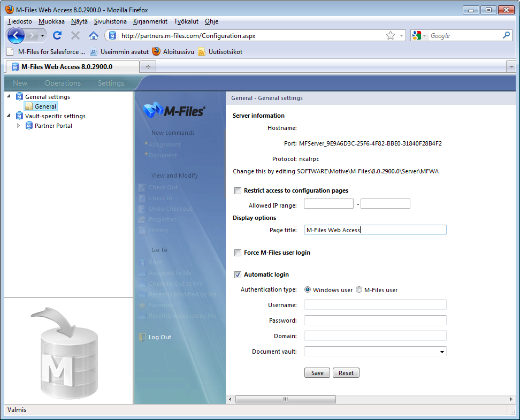Click the Password input field
520x420 pixels.
[x=376, y=320]
